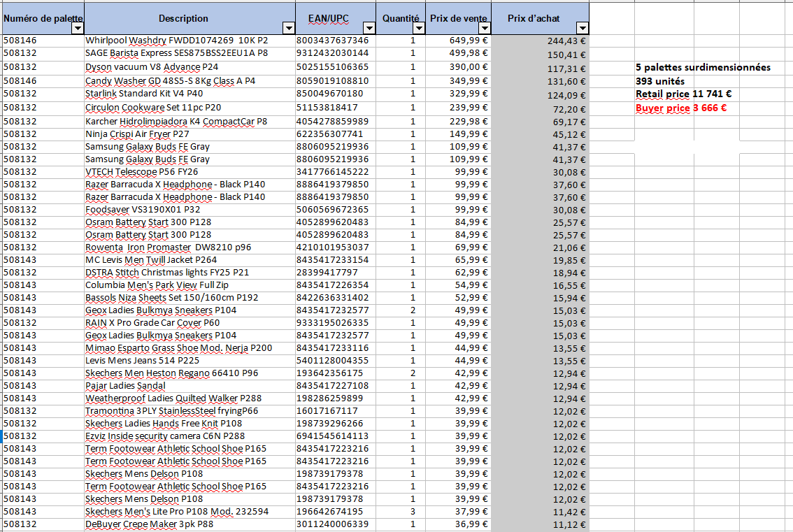
Task: Select the '393 unités' cell
Action: click(x=661, y=81)
